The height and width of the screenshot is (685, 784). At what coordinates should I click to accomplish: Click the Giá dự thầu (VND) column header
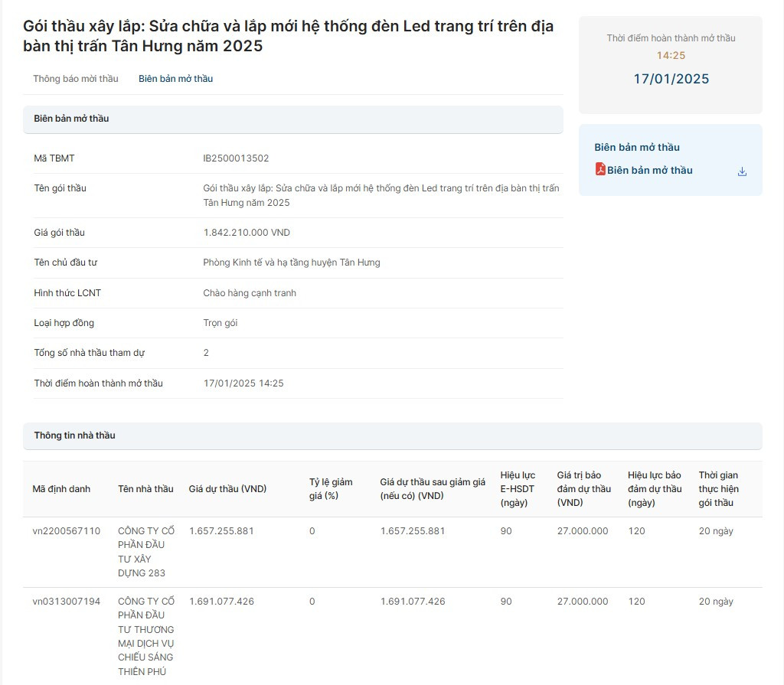coord(227,489)
